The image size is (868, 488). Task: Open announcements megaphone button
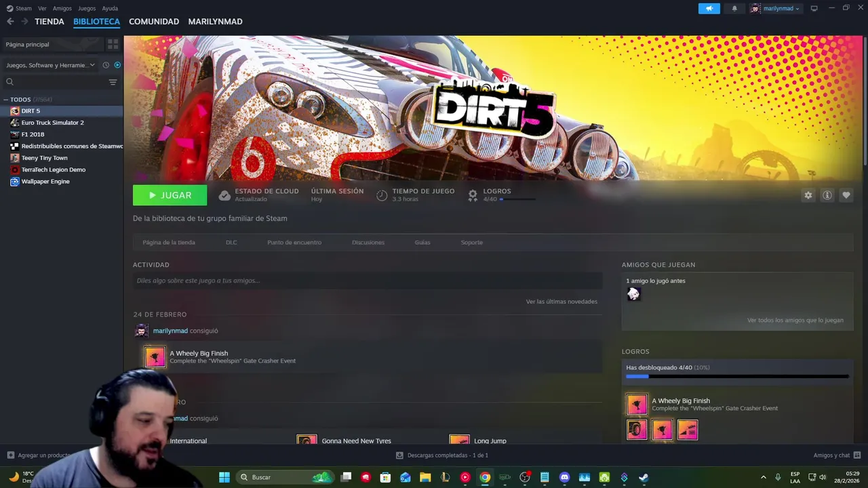(709, 8)
